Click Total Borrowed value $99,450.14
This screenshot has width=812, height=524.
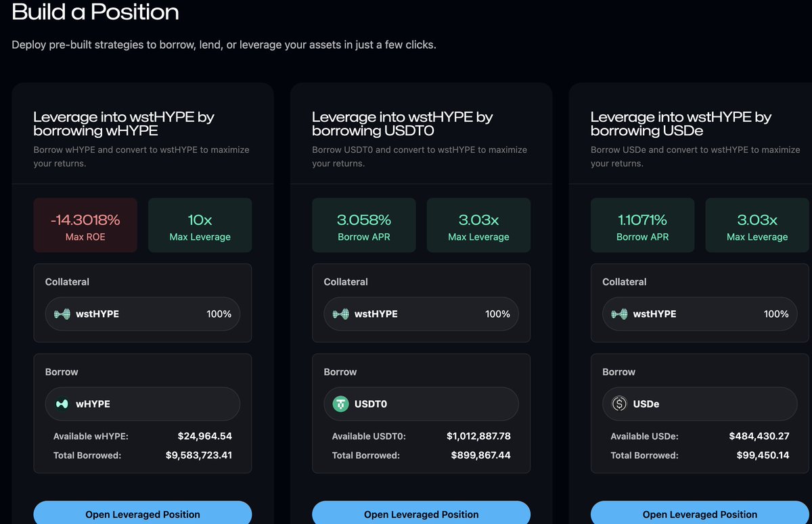(763, 455)
